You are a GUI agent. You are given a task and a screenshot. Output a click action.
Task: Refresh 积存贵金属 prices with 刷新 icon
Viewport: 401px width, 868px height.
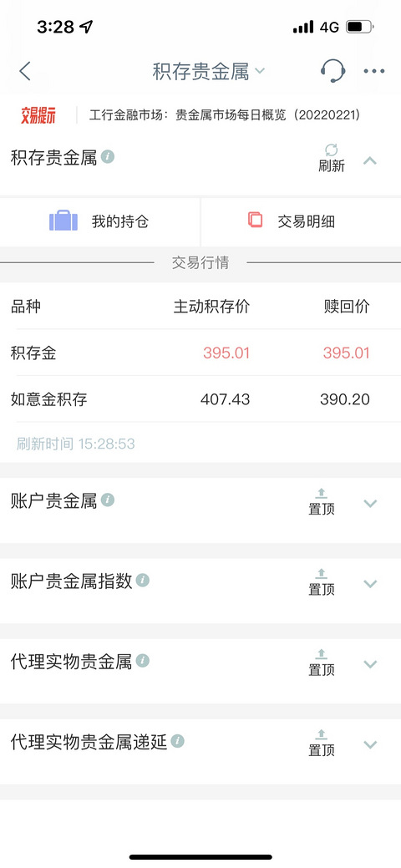tap(331, 158)
